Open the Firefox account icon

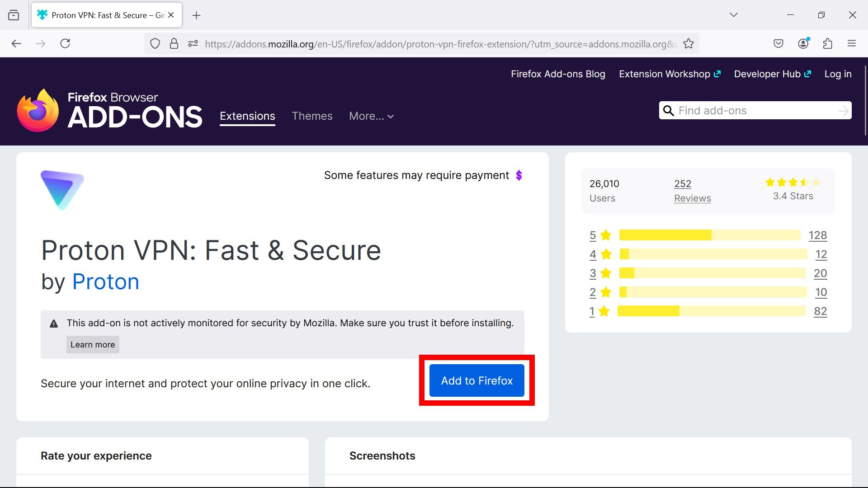(803, 43)
